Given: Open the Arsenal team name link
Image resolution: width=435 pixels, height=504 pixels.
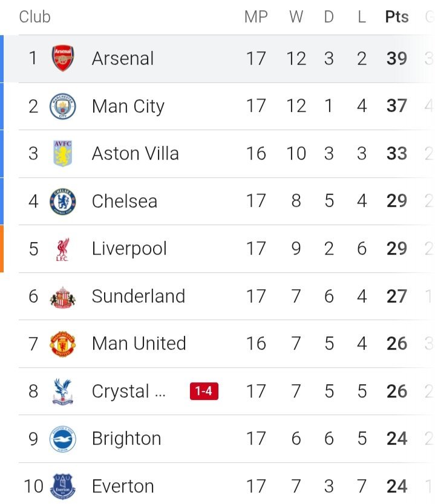Looking at the screenshot, I should [123, 59].
